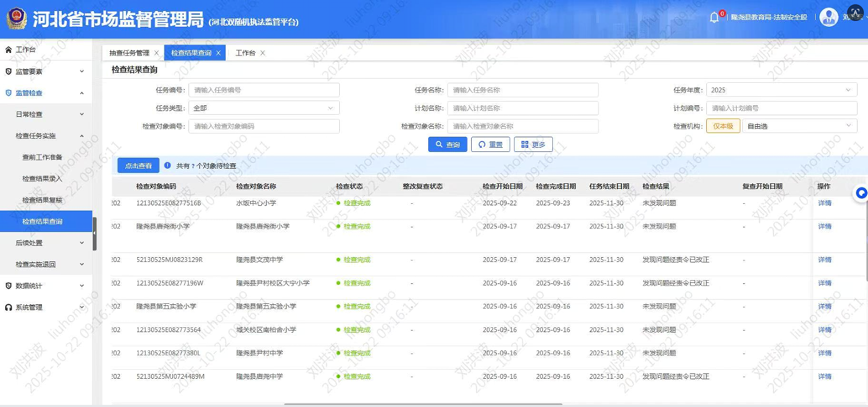The height and width of the screenshot is (407, 868).
Task: Click the 查询 search button
Action: pyautogui.click(x=448, y=144)
